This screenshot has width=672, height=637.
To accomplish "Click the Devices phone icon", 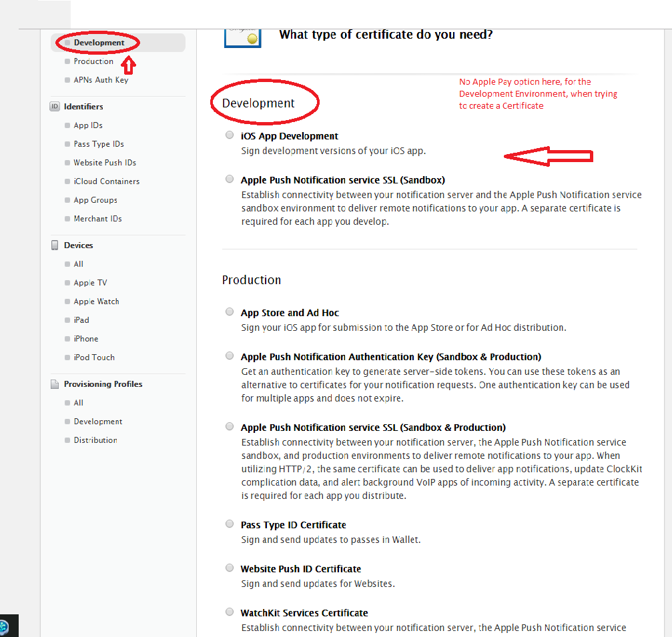I will pyautogui.click(x=55, y=245).
